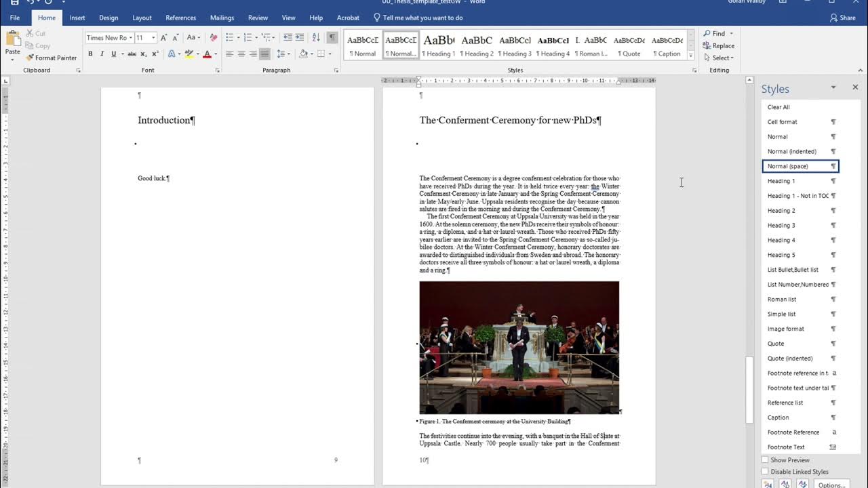The width and height of the screenshot is (868, 488).
Task: Open the Styles pane options arrow
Action: point(833,87)
